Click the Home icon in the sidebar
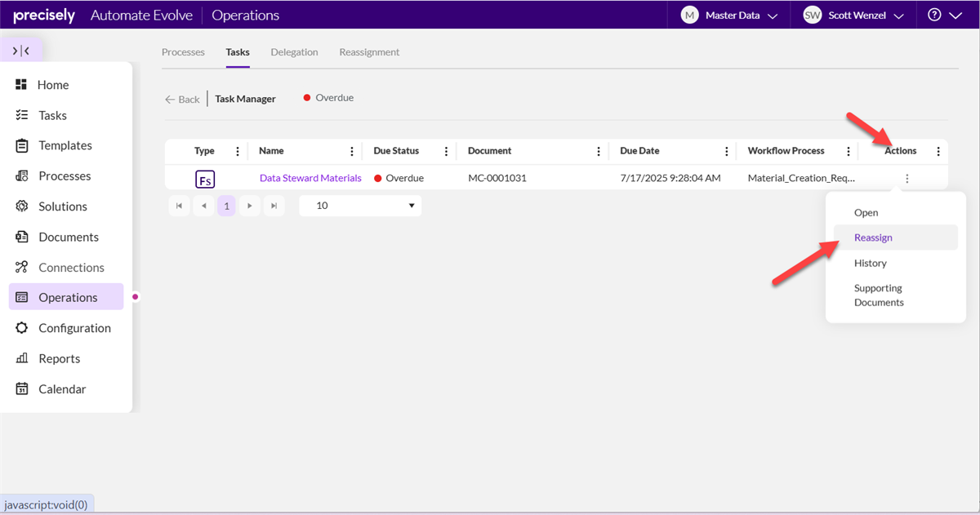Viewport: 980px width, 515px height. 22,85
